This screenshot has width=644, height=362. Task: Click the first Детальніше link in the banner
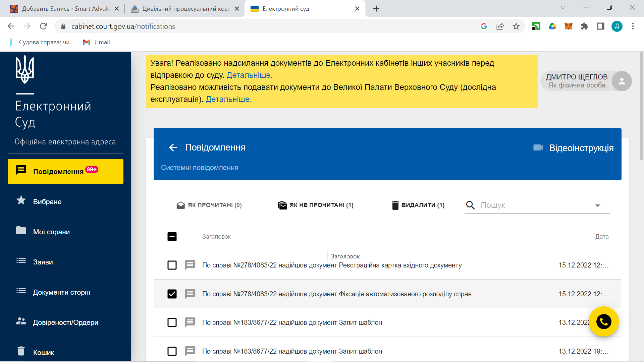click(249, 75)
